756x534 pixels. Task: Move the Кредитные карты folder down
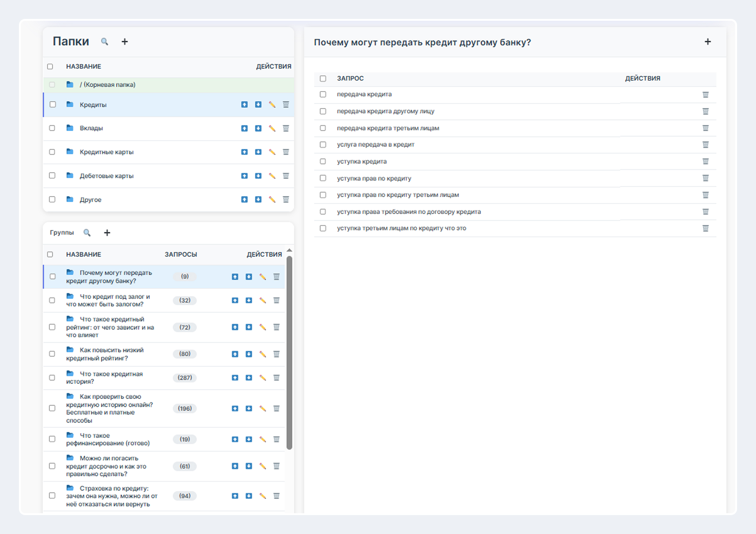click(258, 152)
